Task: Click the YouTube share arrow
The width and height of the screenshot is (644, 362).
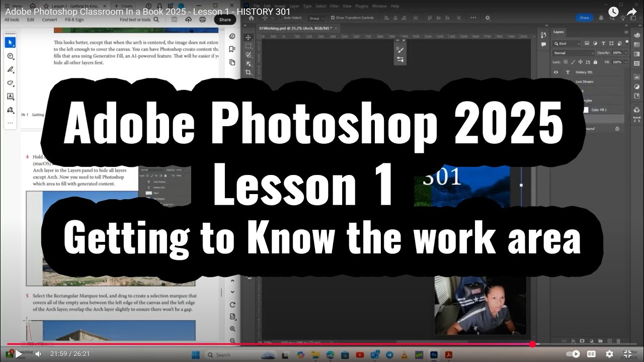Action: pyautogui.click(x=632, y=12)
